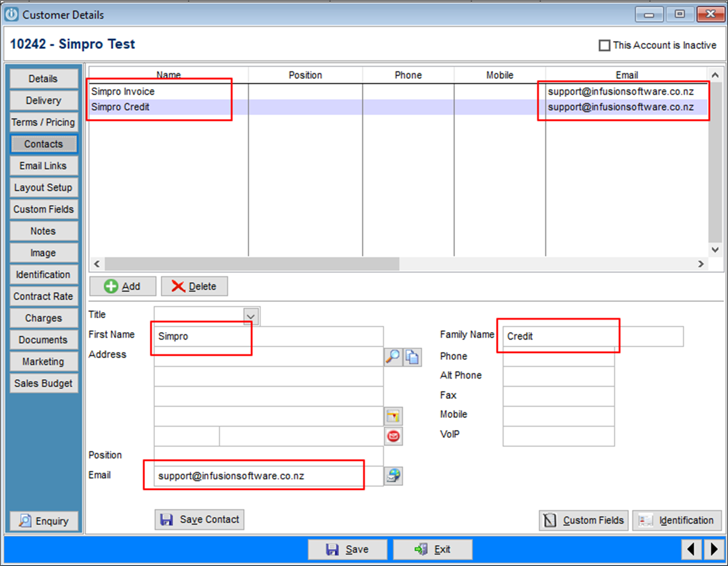The width and height of the screenshot is (728, 566).
Task: Enable the This Account is Inactive checkbox
Action: tap(604, 45)
